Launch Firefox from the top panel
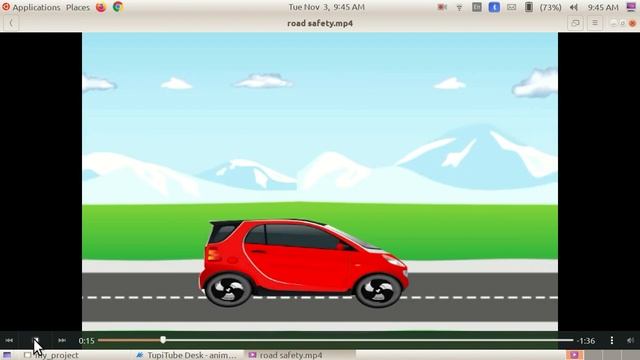The image size is (640, 360). [x=101, y=7]
